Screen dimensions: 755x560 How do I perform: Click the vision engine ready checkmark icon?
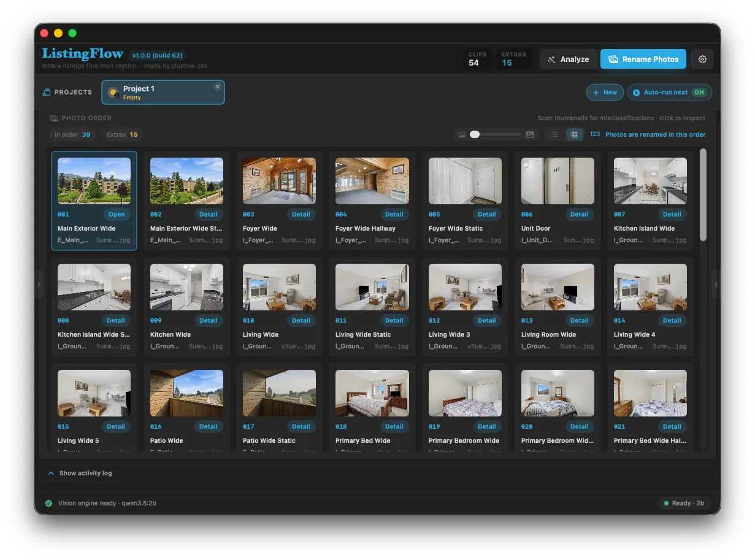tap(48, 503)
